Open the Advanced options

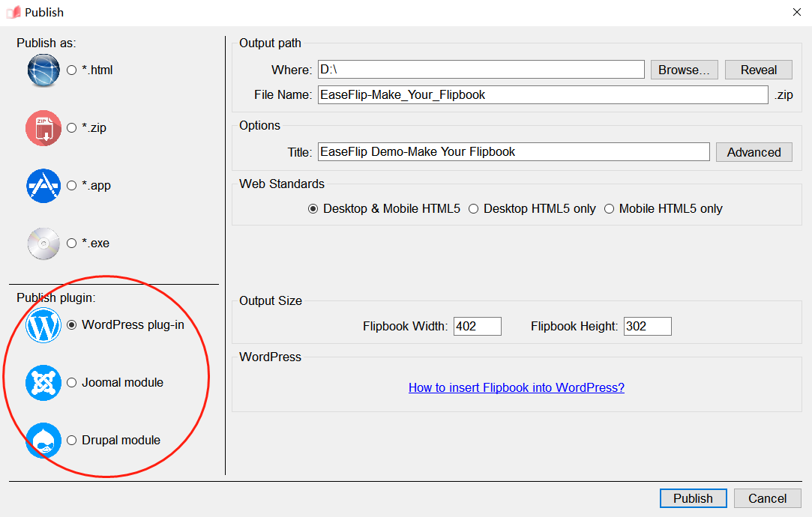754,152
